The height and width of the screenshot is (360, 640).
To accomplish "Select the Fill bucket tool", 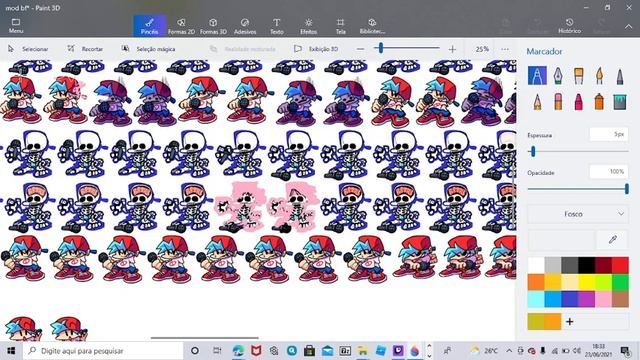I will (620, 102).
